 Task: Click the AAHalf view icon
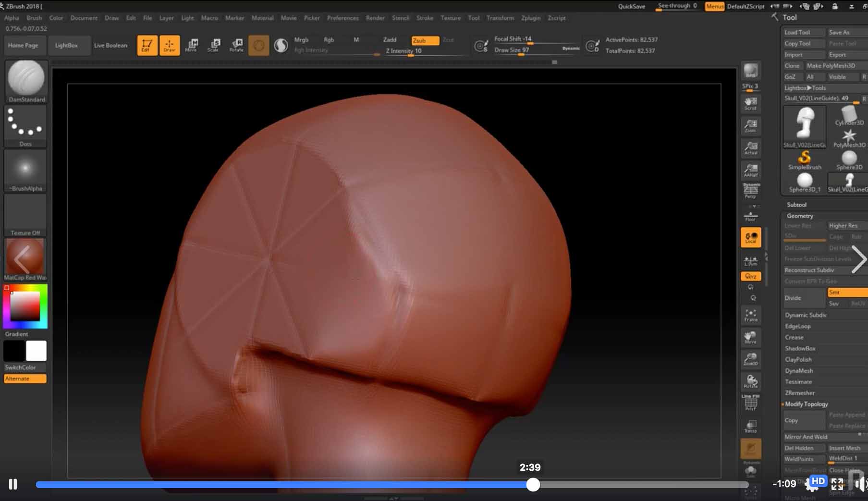(750, 171)
